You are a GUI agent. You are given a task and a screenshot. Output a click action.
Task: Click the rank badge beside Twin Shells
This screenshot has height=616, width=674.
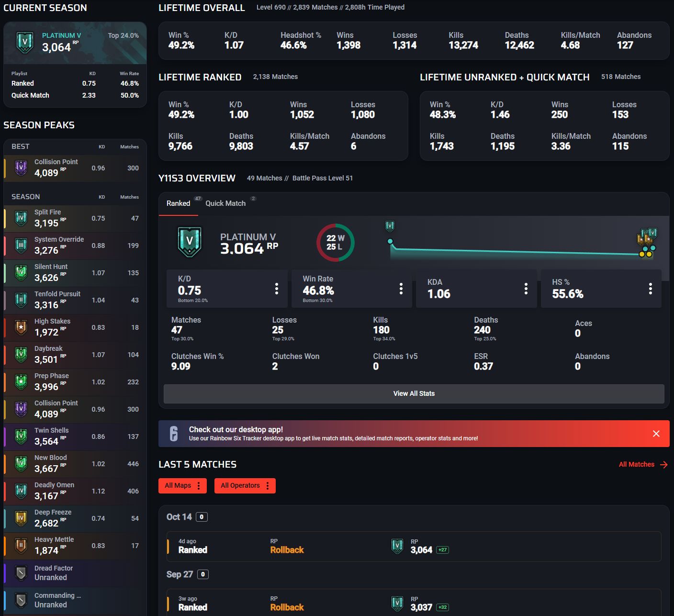coord(21,437)
